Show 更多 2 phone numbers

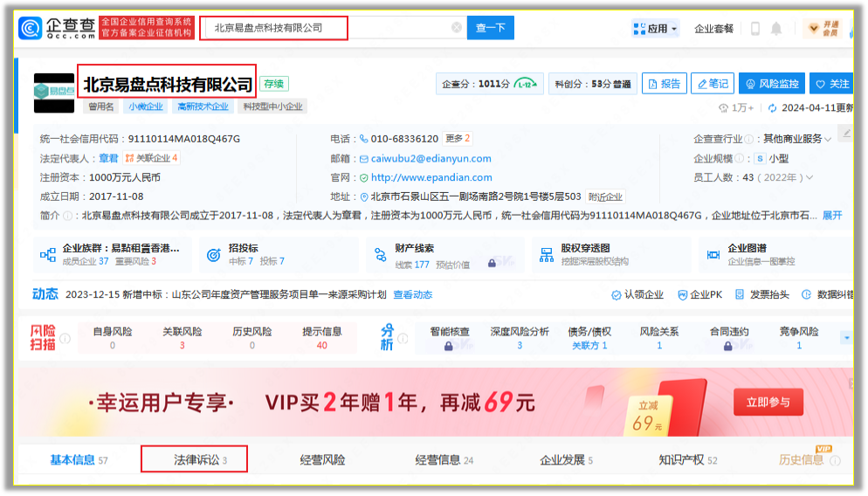click(x=458, y=138)
